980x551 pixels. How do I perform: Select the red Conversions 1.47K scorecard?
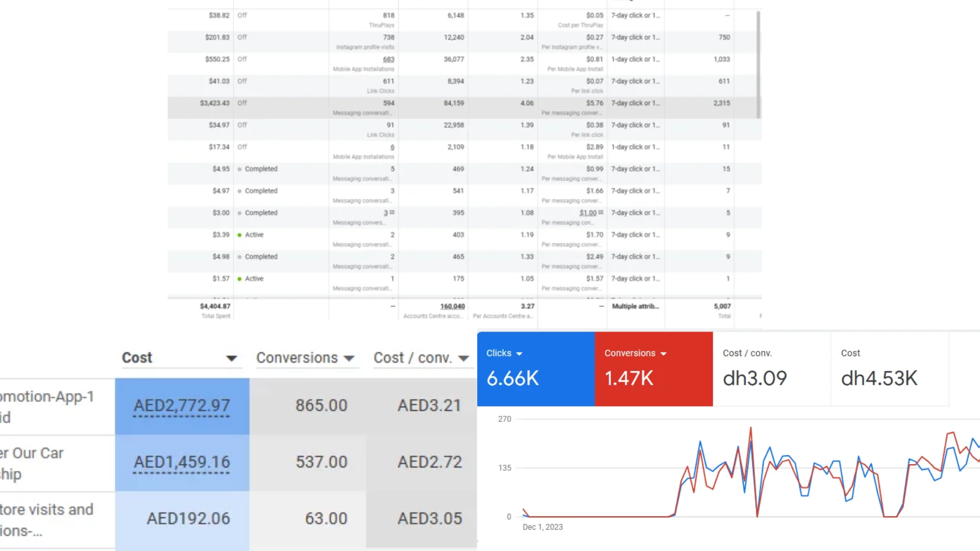[654, 369]
